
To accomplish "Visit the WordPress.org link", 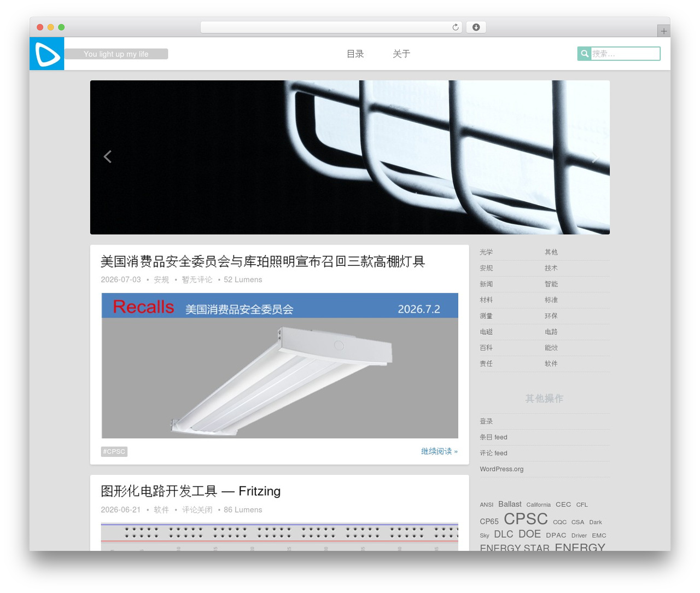I will pos(501,469).
